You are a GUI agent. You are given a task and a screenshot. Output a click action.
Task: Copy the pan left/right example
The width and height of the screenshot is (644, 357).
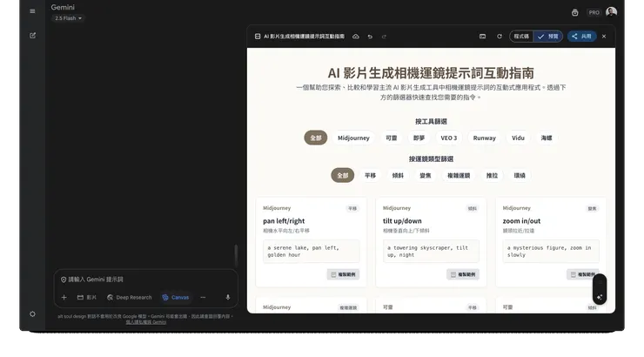(344, 274)
